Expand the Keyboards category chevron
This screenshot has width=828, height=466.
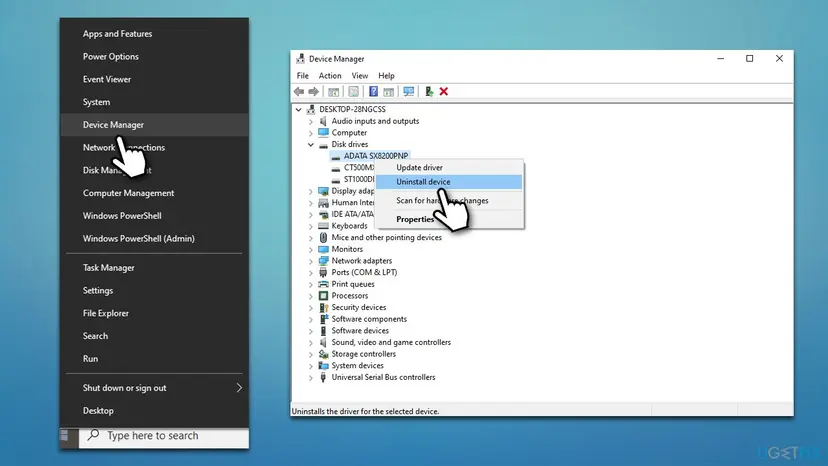[x=310, y=226]
